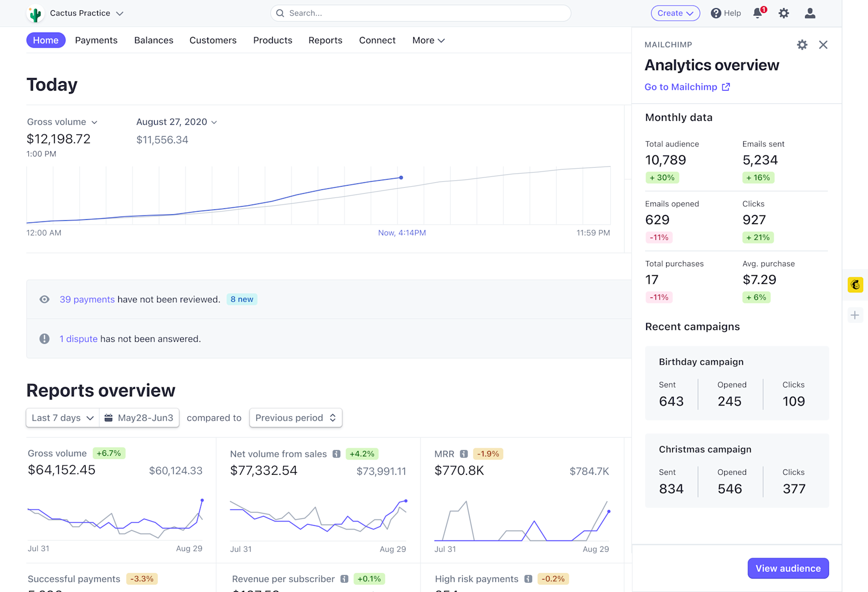
Task: Switch to the Payments tab
Action: [96, 40]
